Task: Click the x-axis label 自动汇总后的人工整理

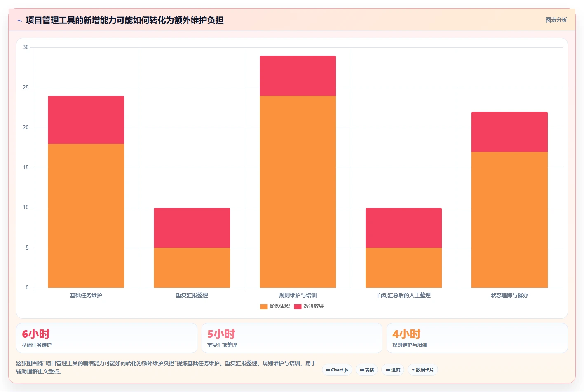Action: pyautogui.click(x=404, y=295)
